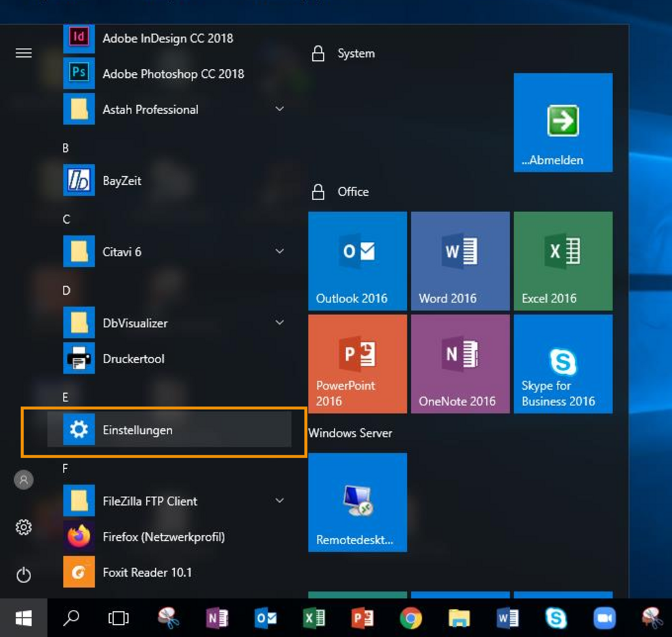
Task: Click the user account icon in sidebar
Action: point(24,480)
